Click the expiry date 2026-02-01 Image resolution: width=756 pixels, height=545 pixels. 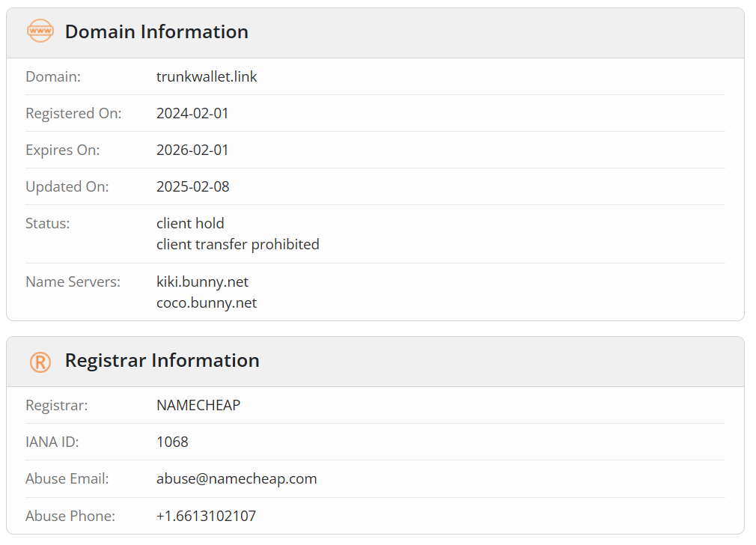pyautogui.click(x=192, y=150)
